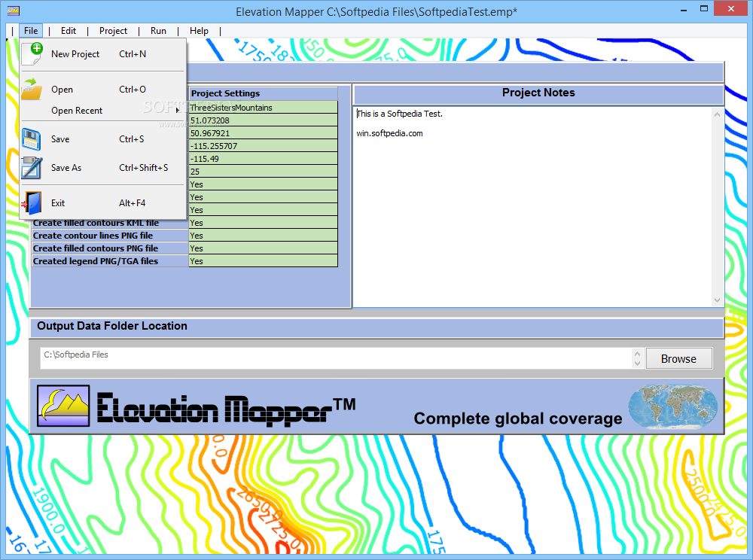Select Save in the File menu
Viewport: 753px width, 560px height.
pos(102,139)
